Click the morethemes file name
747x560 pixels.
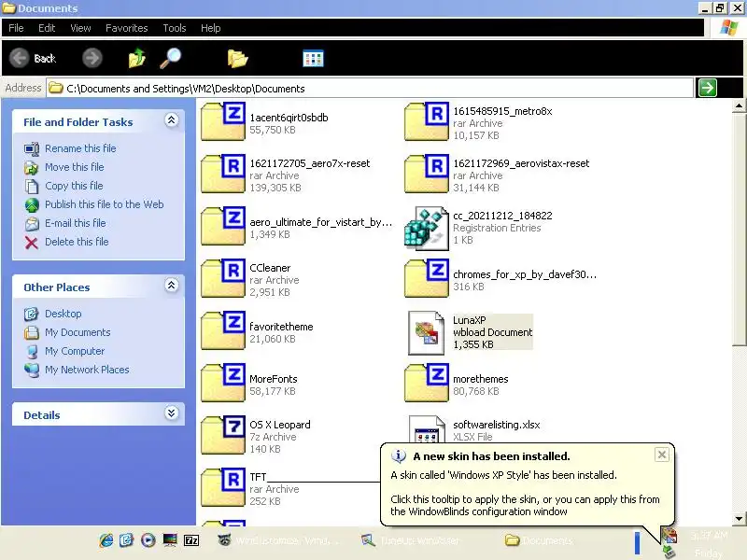481,379
